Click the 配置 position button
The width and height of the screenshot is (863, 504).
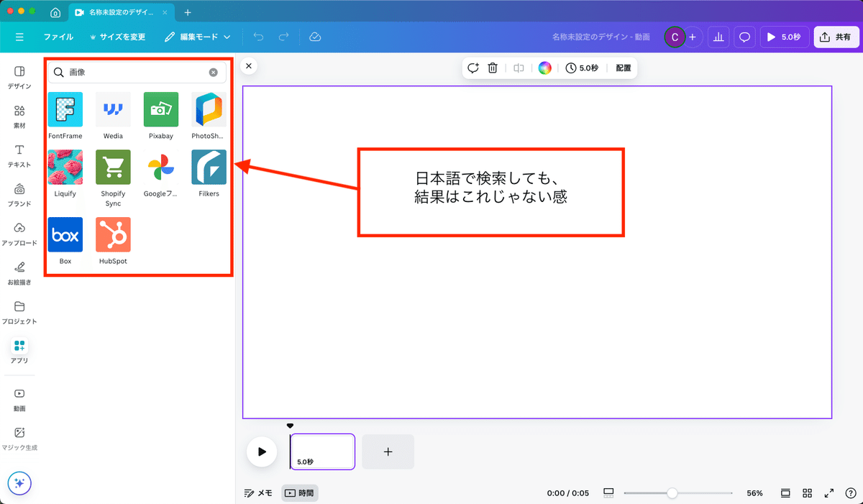click(x=623, y=68)
